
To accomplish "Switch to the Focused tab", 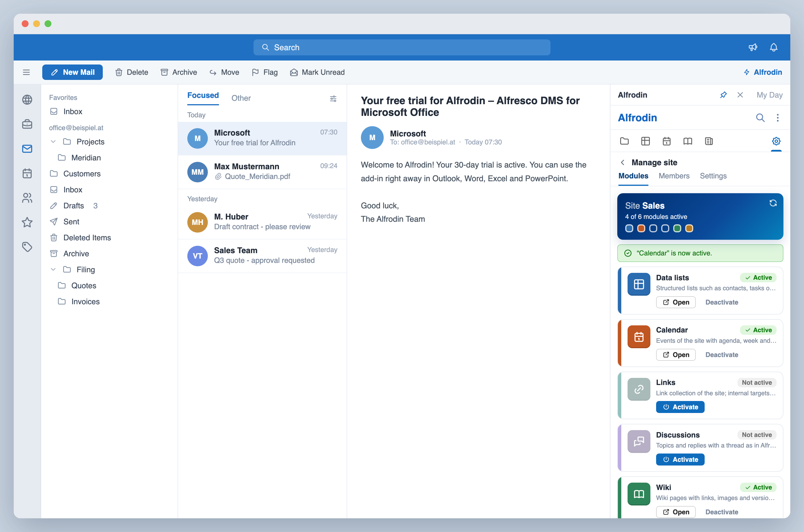I will [x=203, y=96].
